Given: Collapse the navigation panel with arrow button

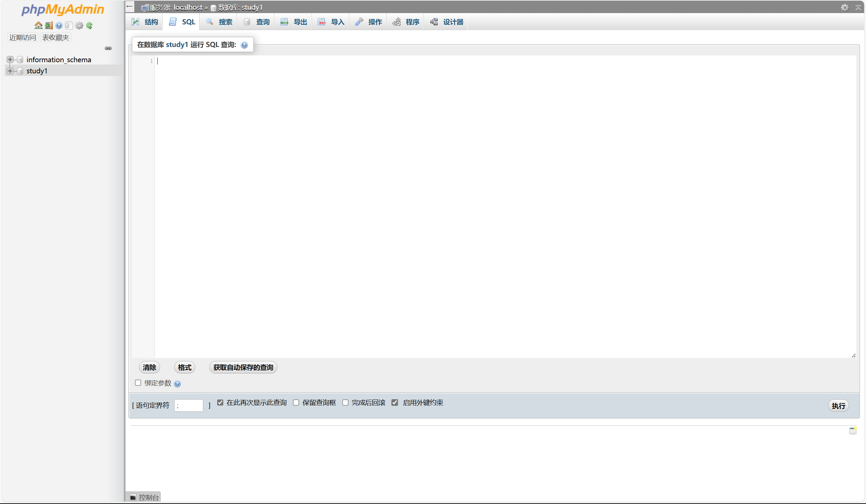Looking at the screenshot, I should [130, 6].
